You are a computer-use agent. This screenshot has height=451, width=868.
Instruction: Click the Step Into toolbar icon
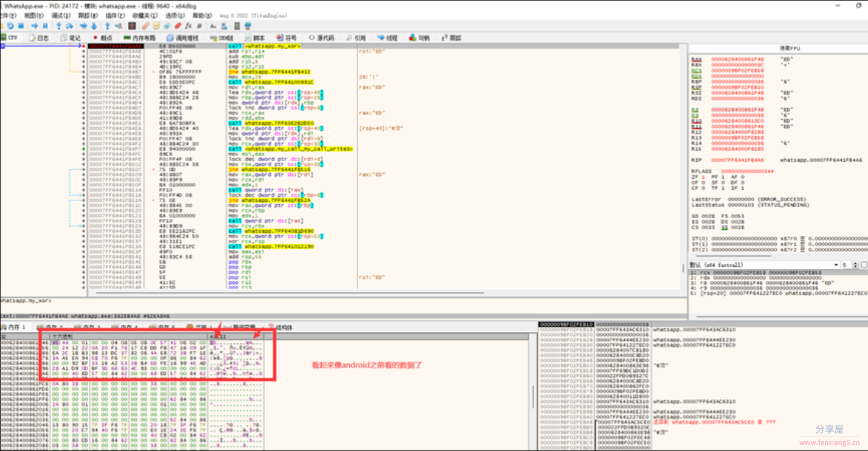58,26
